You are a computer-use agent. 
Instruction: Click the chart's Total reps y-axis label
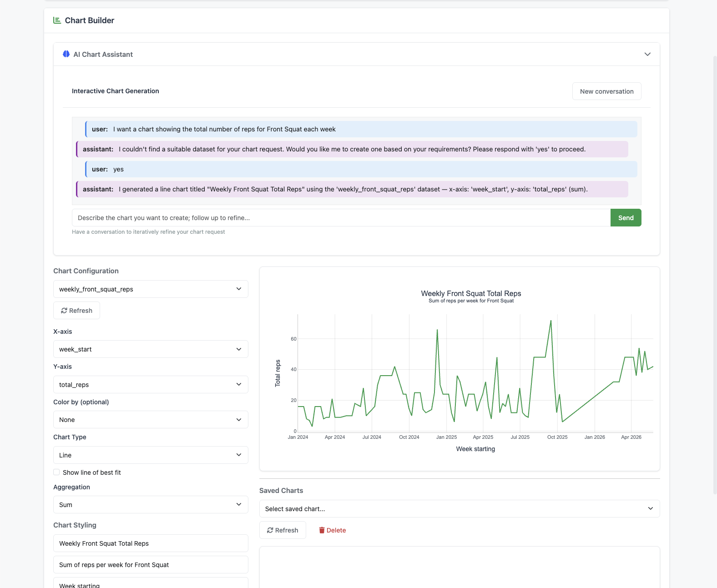pos(278,373)
